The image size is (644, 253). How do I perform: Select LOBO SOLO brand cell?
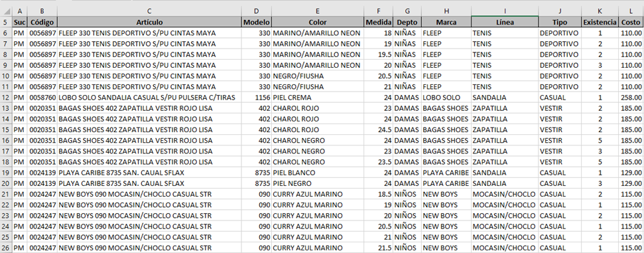(446, 98)
